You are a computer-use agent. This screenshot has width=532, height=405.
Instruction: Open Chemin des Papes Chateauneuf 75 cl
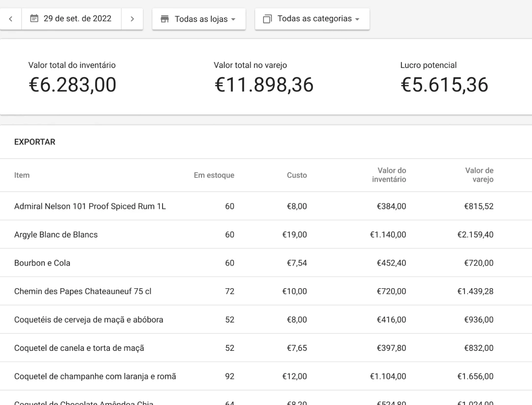pos(82,291)
